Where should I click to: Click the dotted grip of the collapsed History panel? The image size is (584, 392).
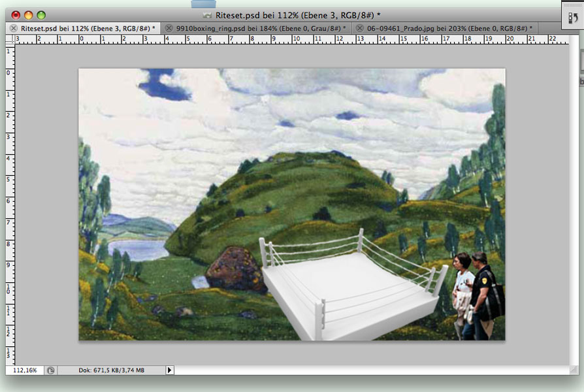pyautogui.click(x=572, y=5)
